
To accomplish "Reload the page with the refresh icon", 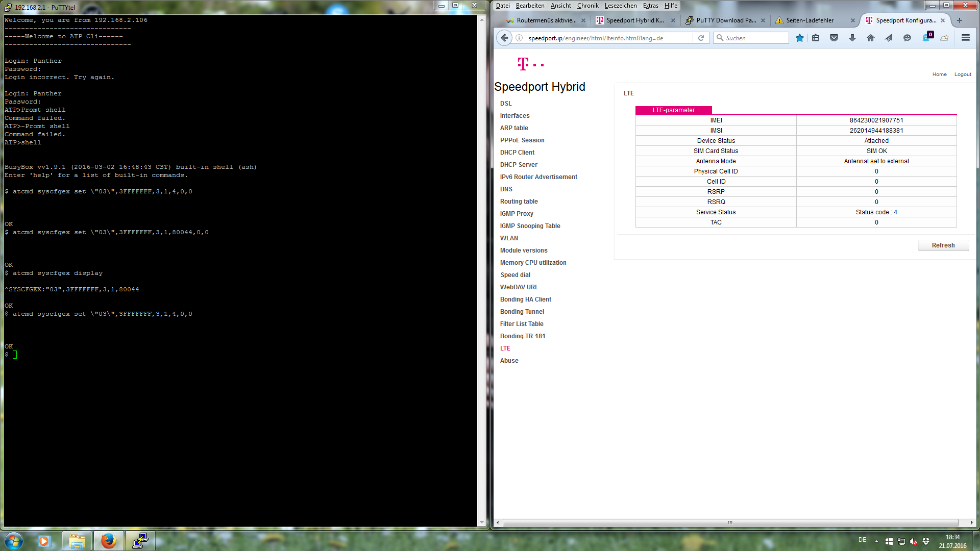I will pyautogui.click(x=701, y=38).
